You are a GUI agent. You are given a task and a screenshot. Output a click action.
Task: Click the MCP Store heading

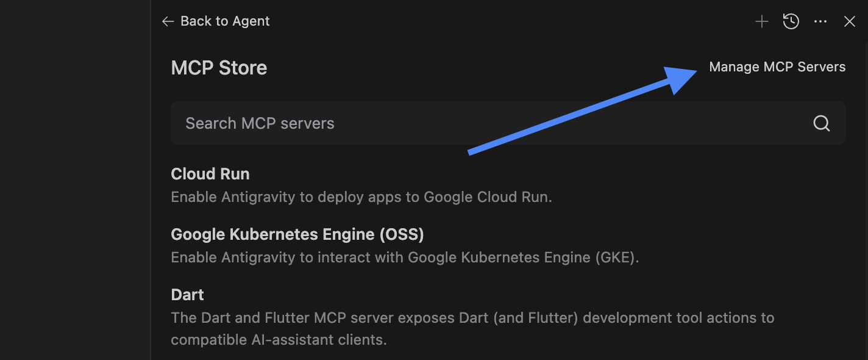(219, 68)
